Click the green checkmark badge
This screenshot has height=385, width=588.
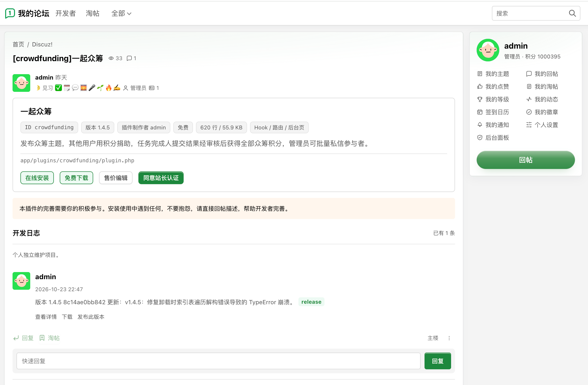59,88
